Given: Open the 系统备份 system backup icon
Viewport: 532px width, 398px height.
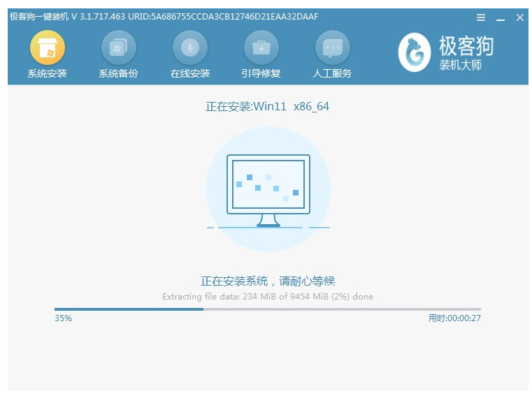Looking at the screenshot, I should [x=118, y=47].
